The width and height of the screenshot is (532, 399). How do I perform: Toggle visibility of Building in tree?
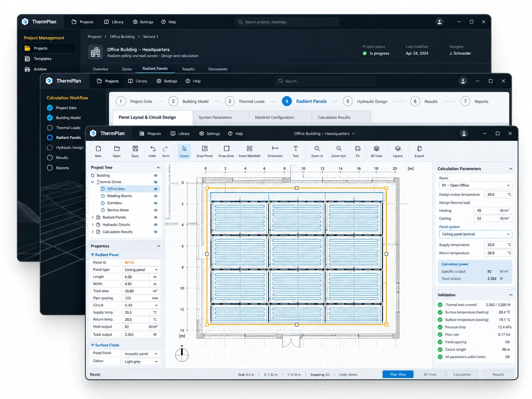pos(155,176)
